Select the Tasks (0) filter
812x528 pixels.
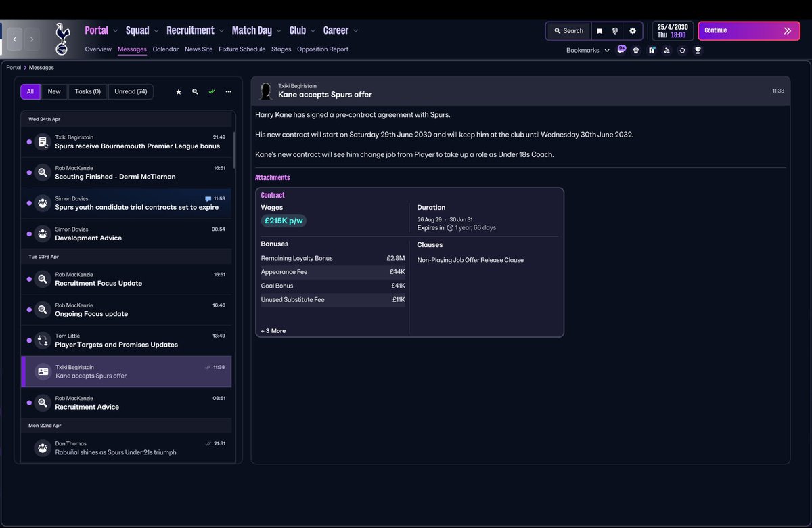click(x=88, y=91)
